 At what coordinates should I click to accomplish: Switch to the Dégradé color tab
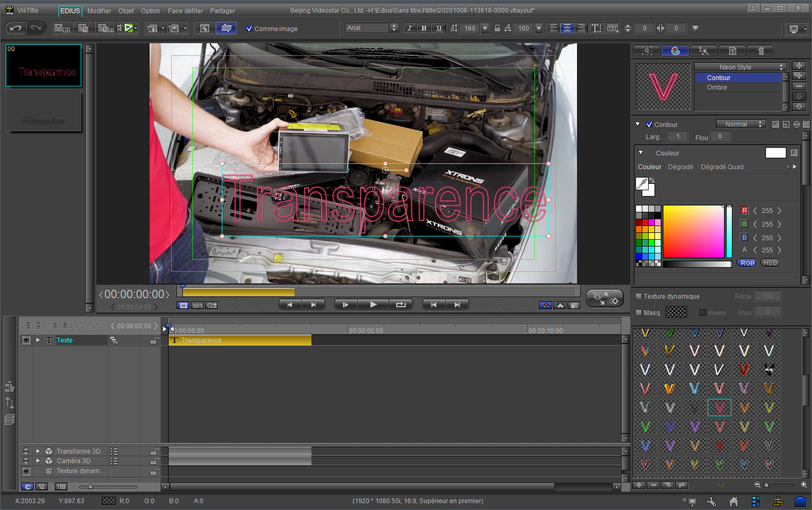click(680, 167)
